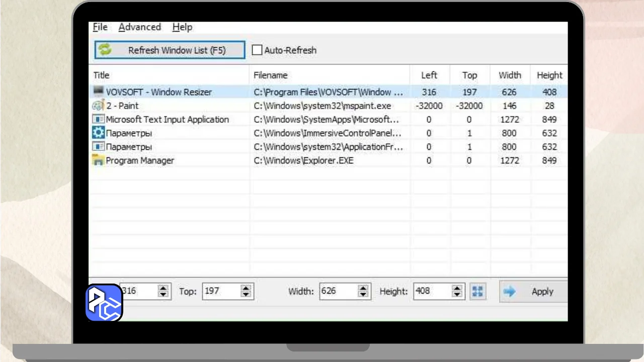
Task: Click filename "C:\Windows\ImmersiveControlPanel..."
Action: point(328,133)
